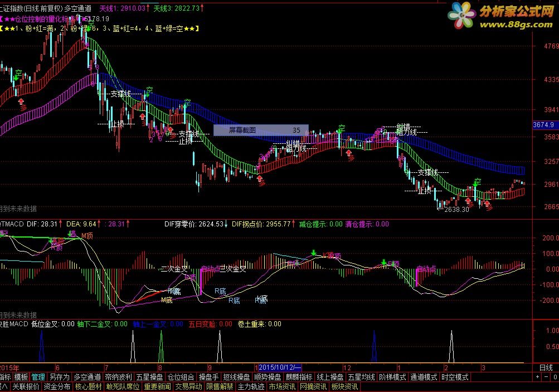The width and height of the screenshot is (559, 392).
Task: Open 市场资讯 info tab
Action: (x=282, y=386)
